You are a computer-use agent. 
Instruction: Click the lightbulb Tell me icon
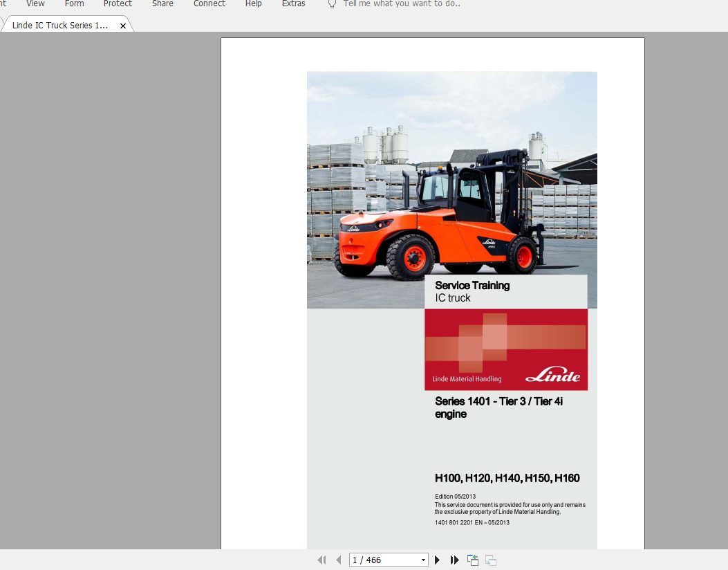pyautogui.click(x=332, y=4)
